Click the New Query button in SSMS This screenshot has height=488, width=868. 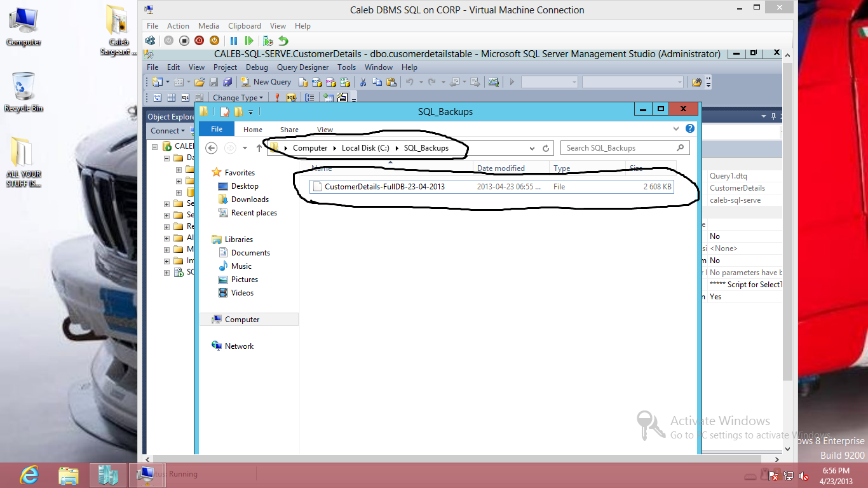[x=266, y=82]
